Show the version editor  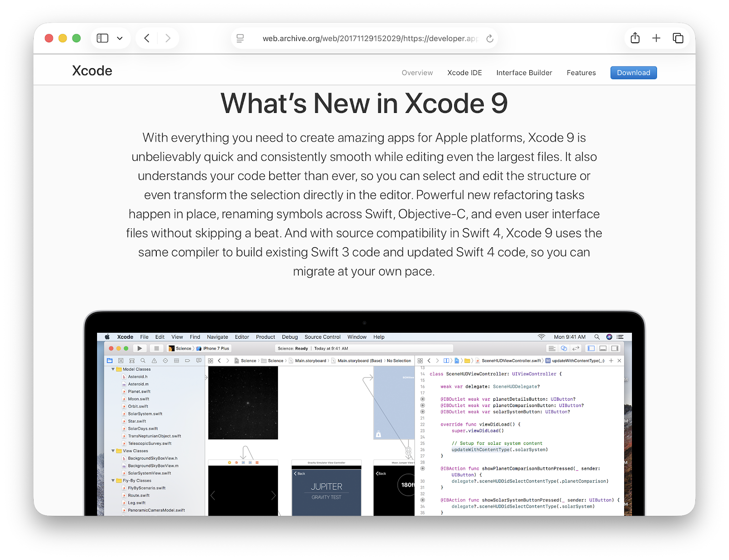tap(576, 348)
